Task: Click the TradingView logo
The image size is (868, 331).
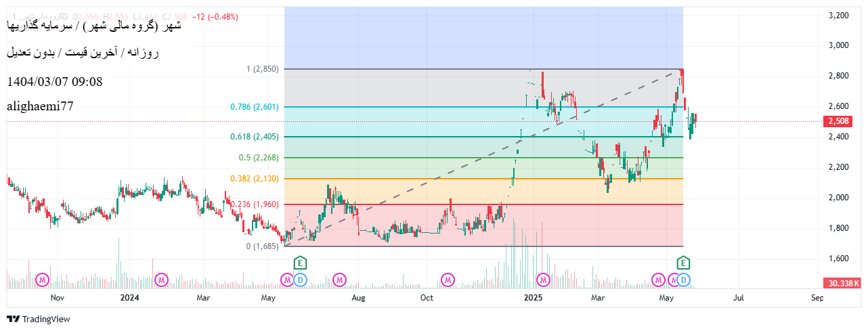Action: [x=38, y=319]
